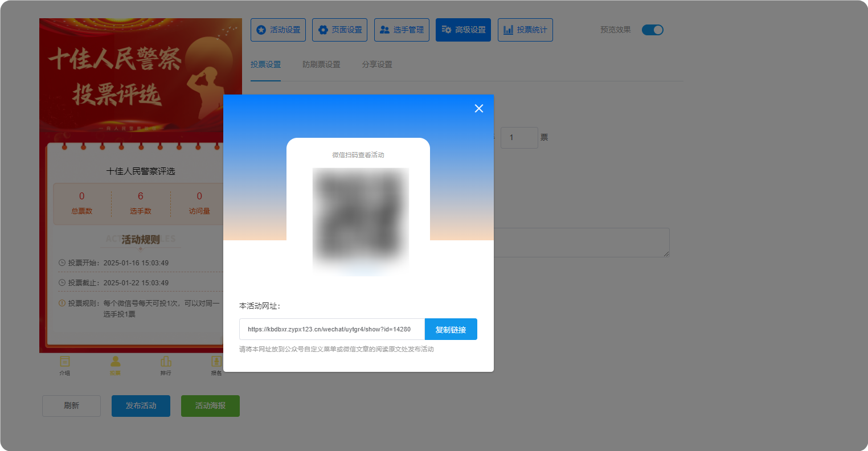This screenshot has width=868, height=451.
Task: Open the 报名 signup icon in preview
Action: 216,366
